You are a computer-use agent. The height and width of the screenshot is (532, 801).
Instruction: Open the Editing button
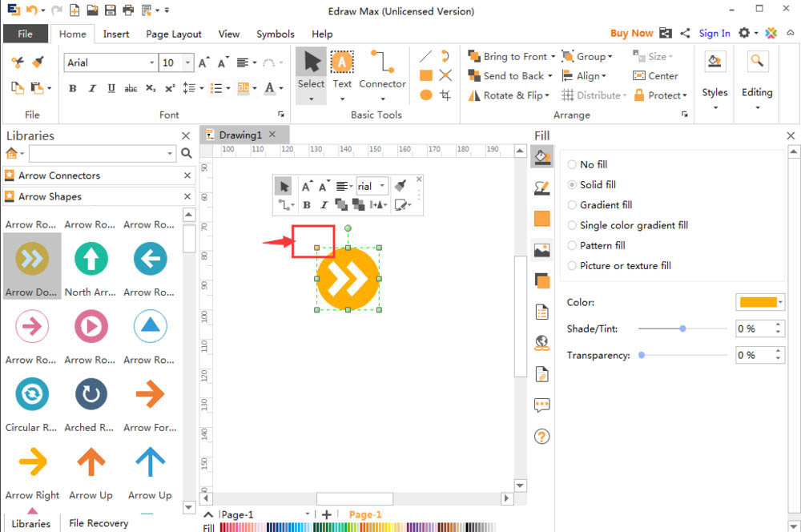coord(757,81)
